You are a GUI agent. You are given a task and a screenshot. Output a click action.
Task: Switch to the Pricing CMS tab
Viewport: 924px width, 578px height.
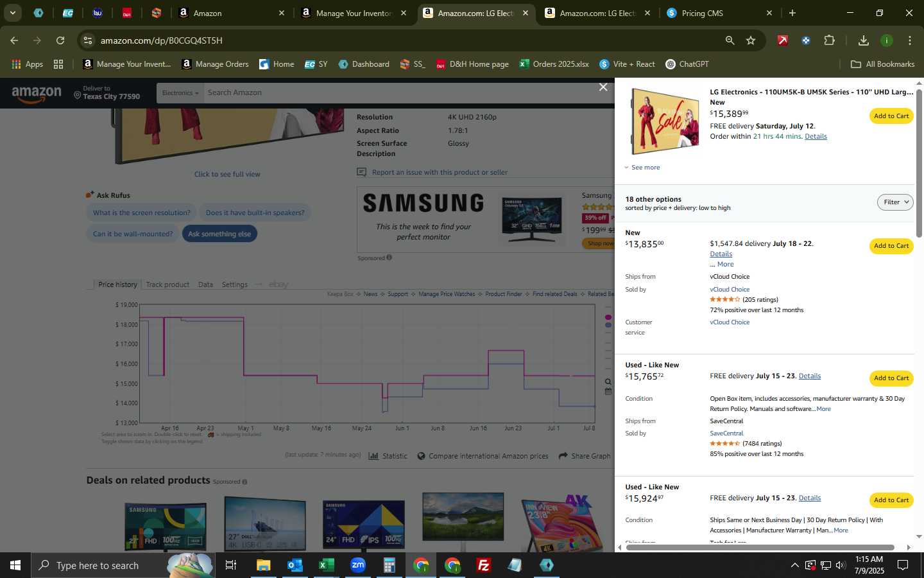(x=719, y=13)
